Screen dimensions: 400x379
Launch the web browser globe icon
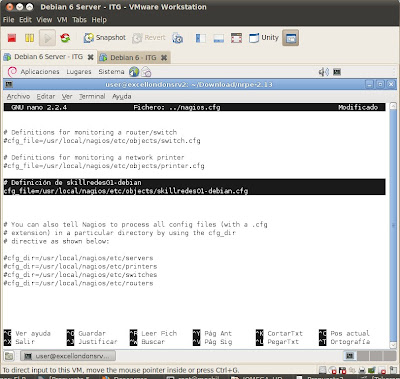click(134, 72)
